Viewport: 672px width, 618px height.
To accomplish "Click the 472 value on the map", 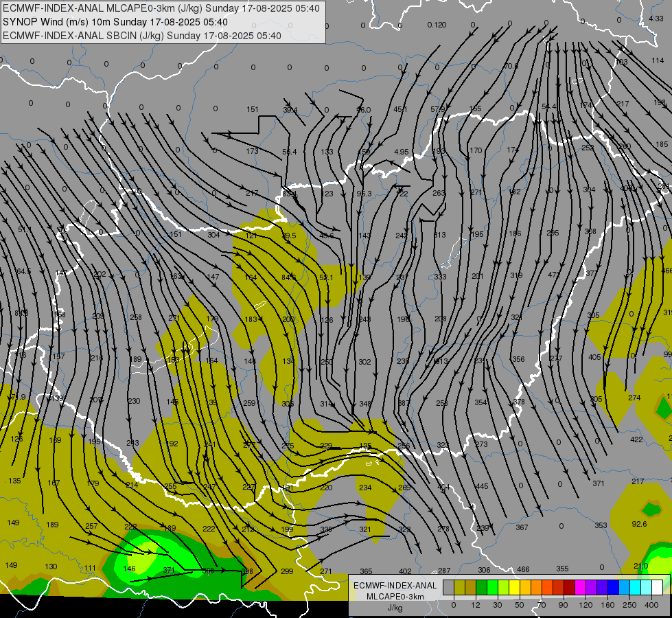I will (x=554, y=275).
